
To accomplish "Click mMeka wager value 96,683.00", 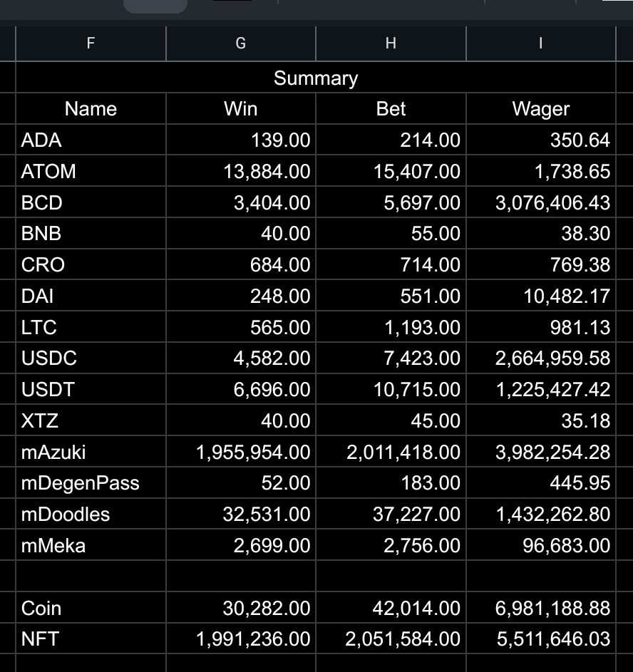I will [x=541, y=545].
